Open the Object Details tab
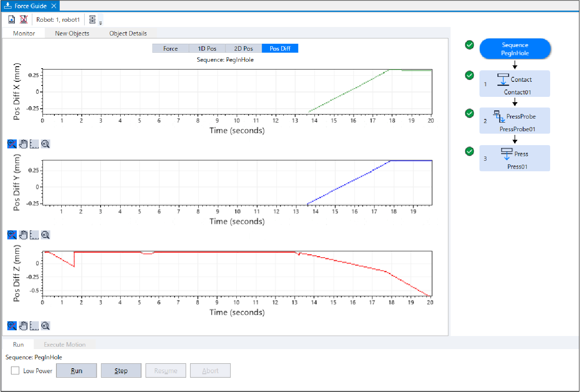 coord(128,34)
